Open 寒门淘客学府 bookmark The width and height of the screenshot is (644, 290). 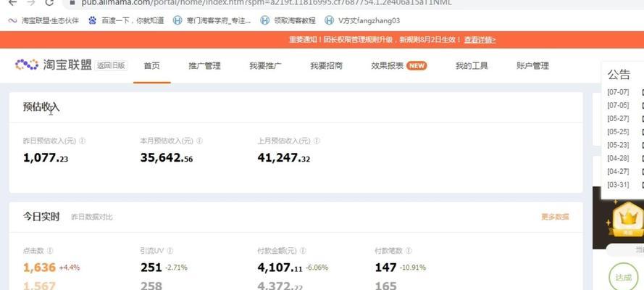coord(212,20)
